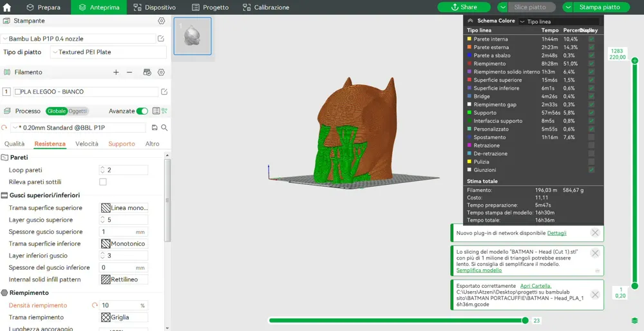This screenshot has width=644, height=331.
Task: Open the Semplifica modello link
Action: point(479,270)
